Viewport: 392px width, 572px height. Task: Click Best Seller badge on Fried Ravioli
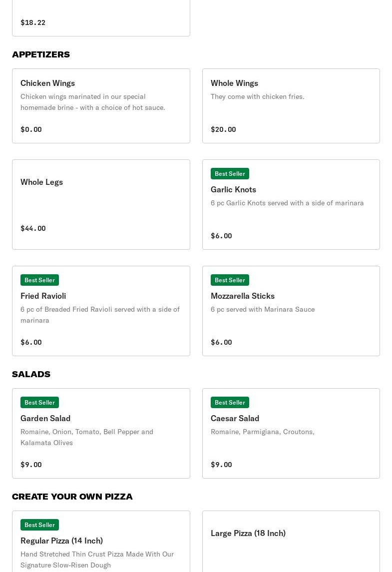click(39, 280)
